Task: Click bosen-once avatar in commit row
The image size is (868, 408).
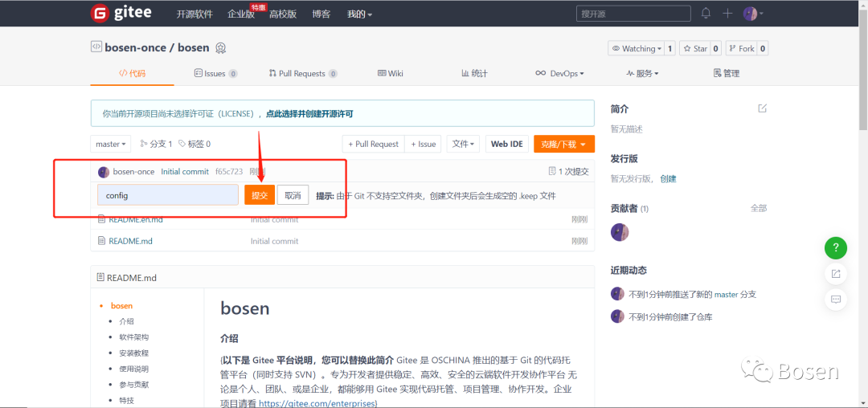Action: (104, 172)
